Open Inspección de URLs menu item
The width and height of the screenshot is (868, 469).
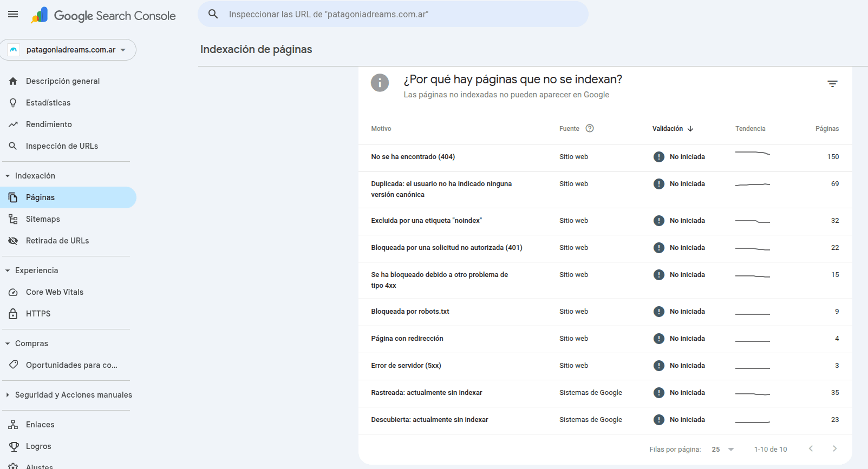[x=68, y=146]
